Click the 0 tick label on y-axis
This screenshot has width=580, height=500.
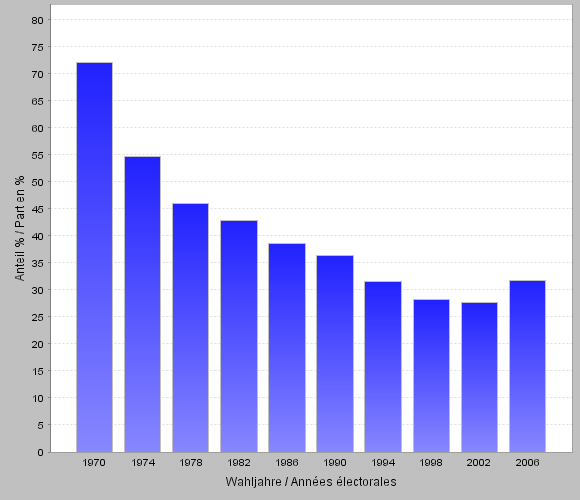(40, 452)
